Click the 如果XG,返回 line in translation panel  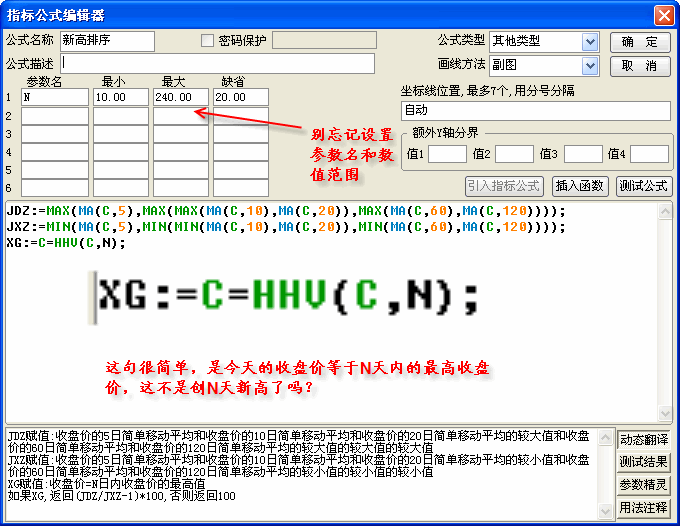121,496
